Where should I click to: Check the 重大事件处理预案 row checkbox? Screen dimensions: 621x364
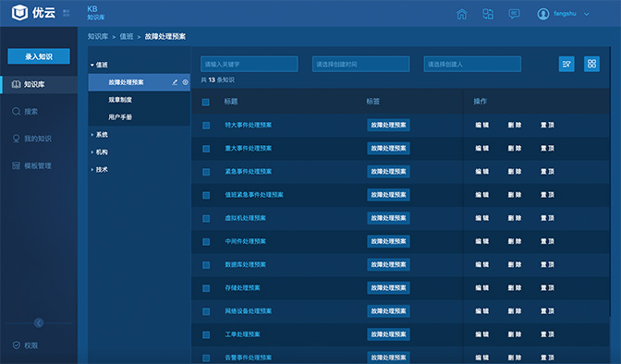(206, 149)
